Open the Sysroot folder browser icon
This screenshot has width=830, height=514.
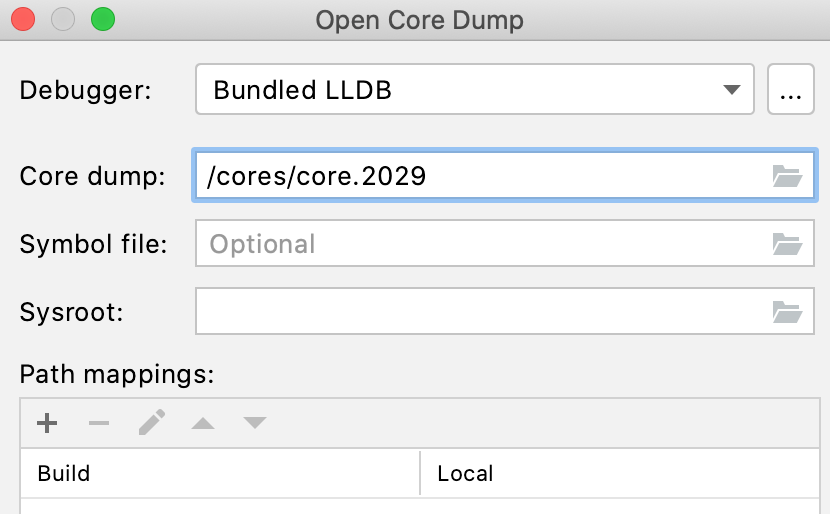pos(787,312)
